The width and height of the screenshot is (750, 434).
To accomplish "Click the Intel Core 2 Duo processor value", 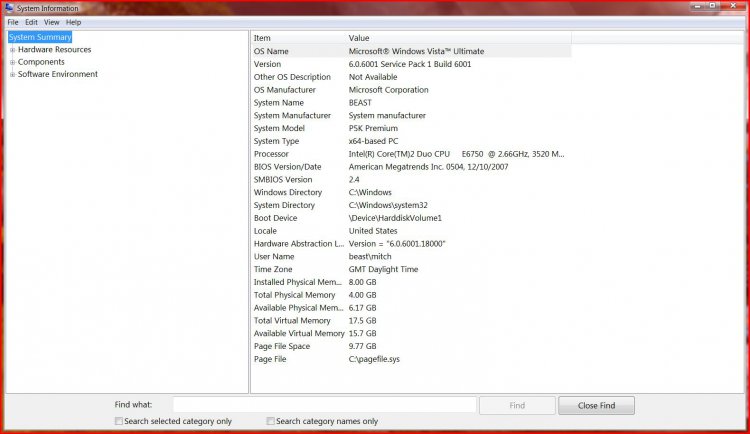I will click(456, 154).
